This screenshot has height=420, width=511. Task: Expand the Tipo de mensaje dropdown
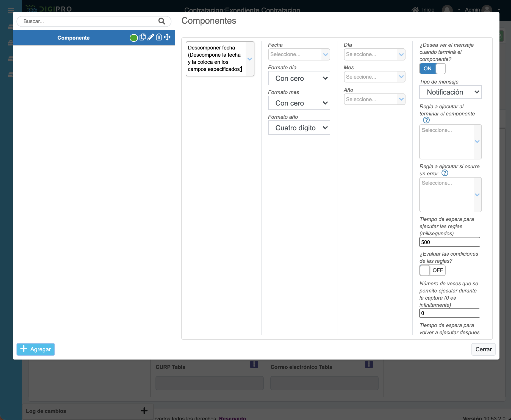point(450,92)
